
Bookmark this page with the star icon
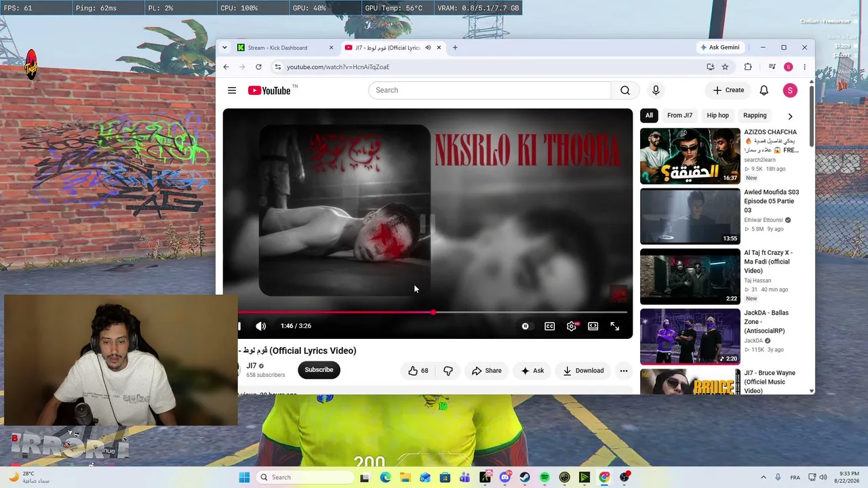pyautogui.click(x=725, y=67)
